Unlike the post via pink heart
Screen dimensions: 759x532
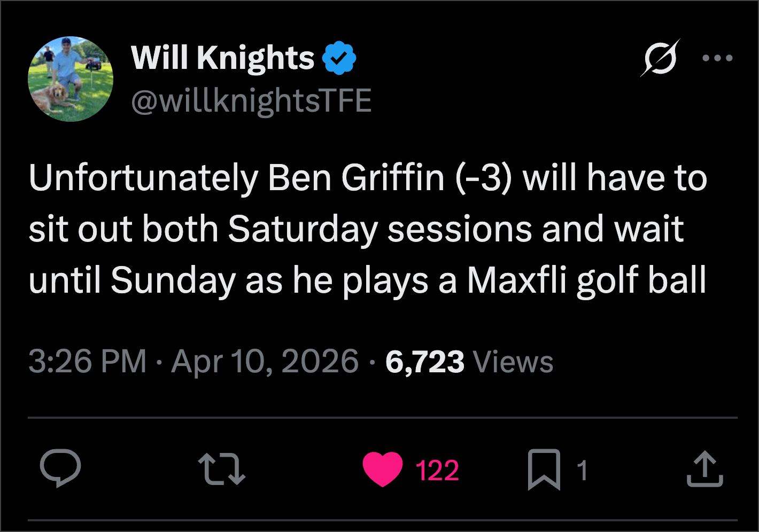pyautogui.click(x=383, y=469)
